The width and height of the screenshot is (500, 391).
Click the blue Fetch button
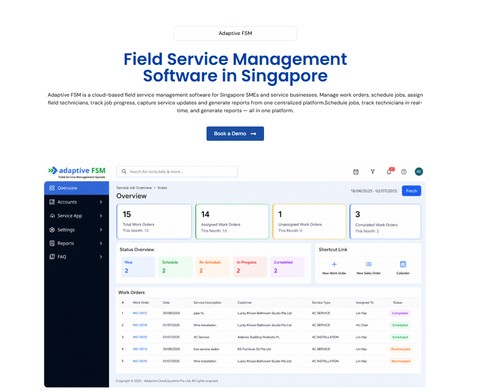(411, 191)
